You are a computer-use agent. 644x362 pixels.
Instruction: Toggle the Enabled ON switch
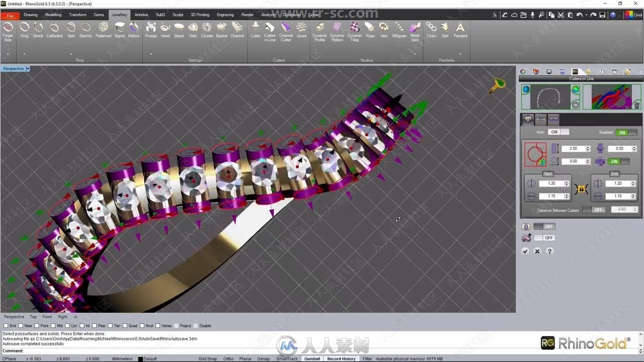(x=626, y=132)
